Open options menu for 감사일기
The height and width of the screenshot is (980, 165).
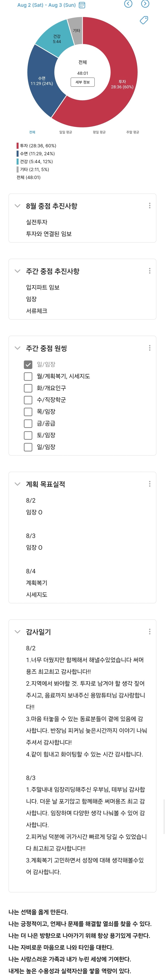149,632
